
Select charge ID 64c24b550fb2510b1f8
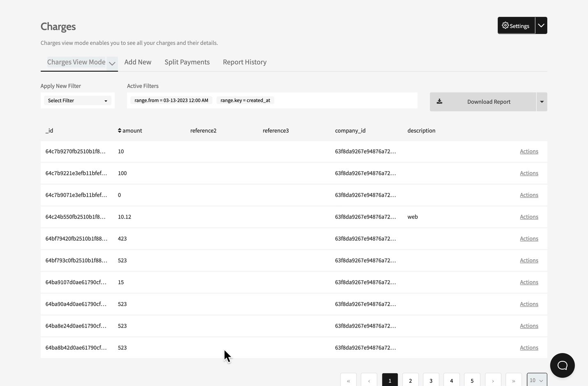click(76, 217)
